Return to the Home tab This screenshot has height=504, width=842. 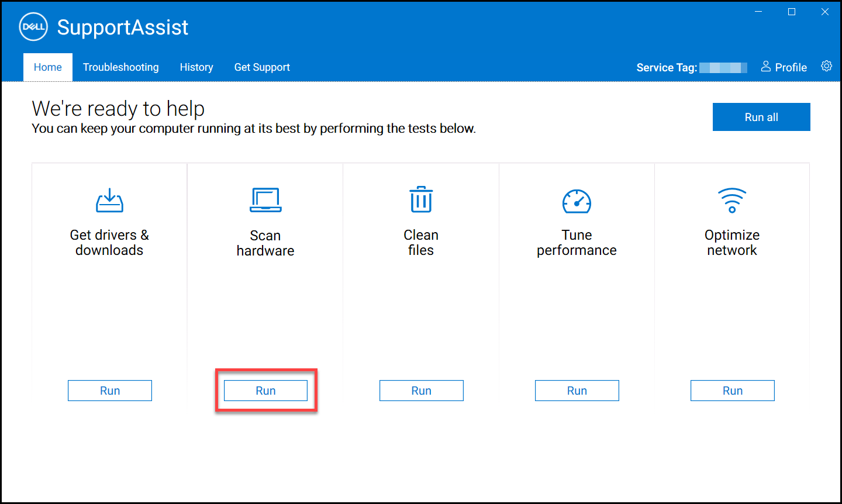[x=47, y=67]
